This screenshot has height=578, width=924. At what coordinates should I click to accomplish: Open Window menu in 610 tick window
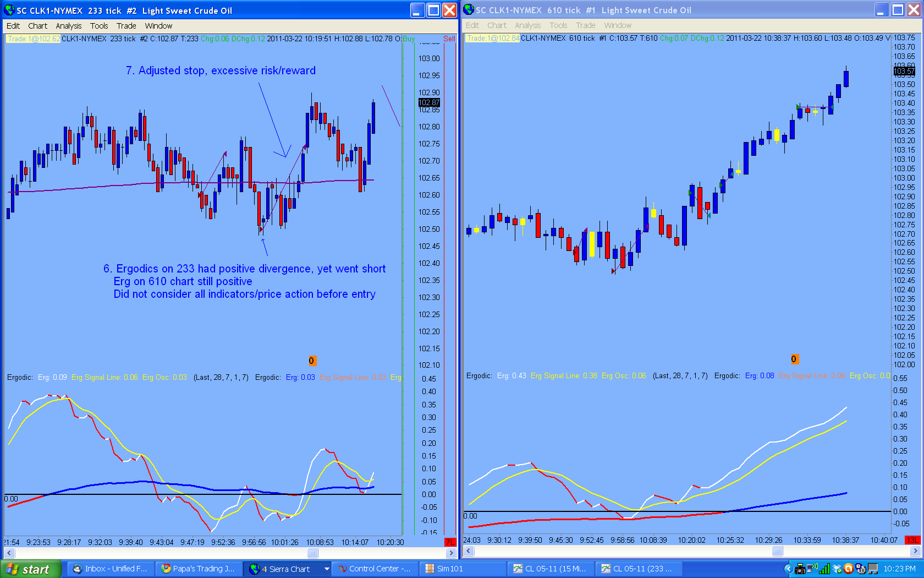pyautogui.click(x=618, y=25)
